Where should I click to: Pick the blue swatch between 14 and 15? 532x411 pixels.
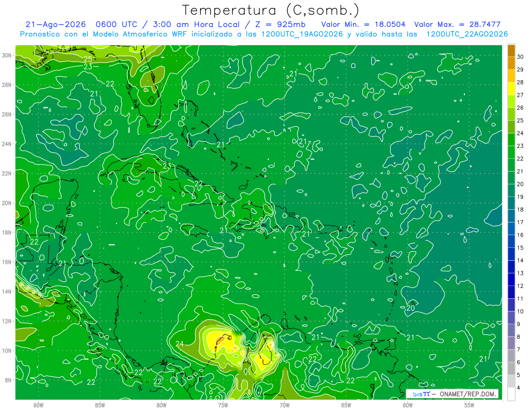pyautogui.click(x=511, y=254)
